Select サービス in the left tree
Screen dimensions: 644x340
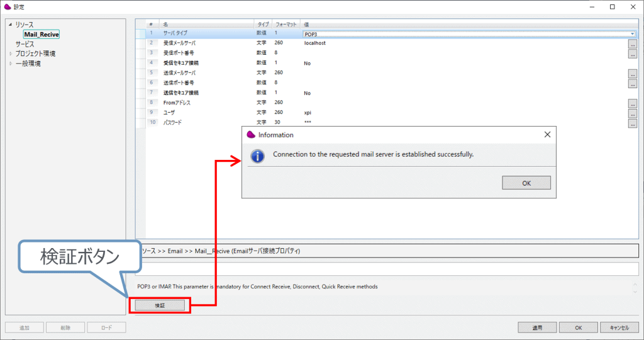click(x=25, y=44)
